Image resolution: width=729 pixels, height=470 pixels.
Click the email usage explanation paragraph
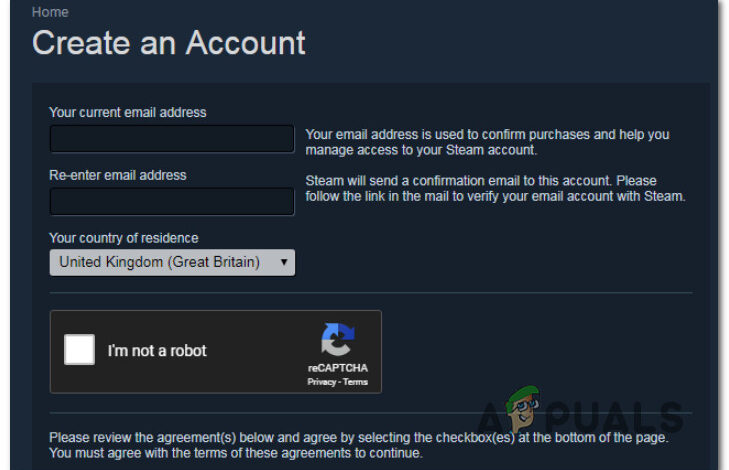tap(487, 142)
